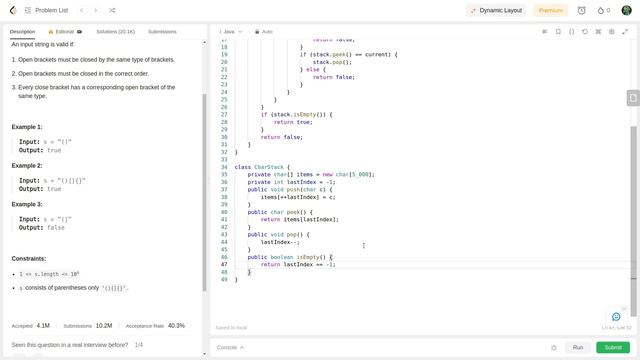
Task: Pick a random problem with the shuffle icon
Action: [112, 10]
